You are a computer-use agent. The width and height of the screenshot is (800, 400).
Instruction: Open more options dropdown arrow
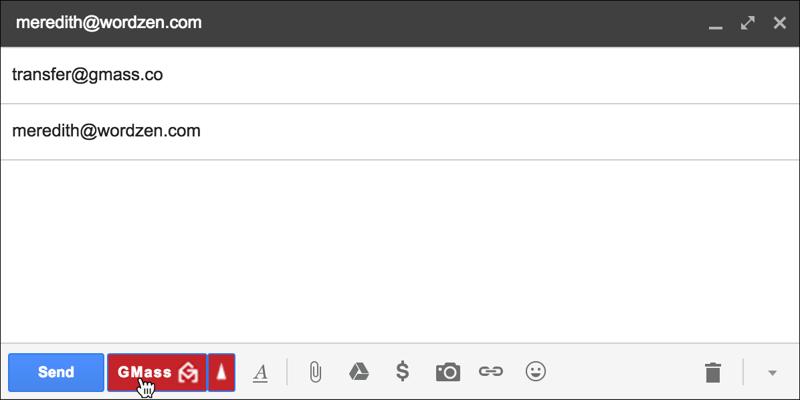coord(772,372)
